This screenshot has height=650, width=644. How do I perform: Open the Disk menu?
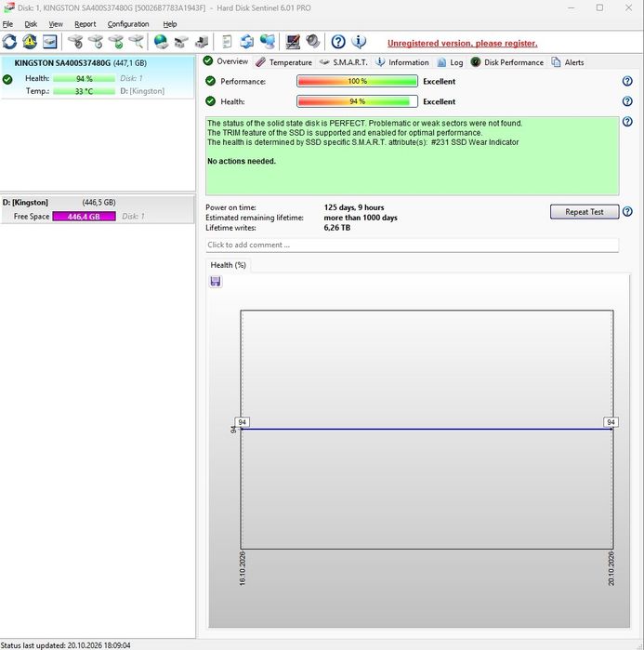(x=31, y=24)
